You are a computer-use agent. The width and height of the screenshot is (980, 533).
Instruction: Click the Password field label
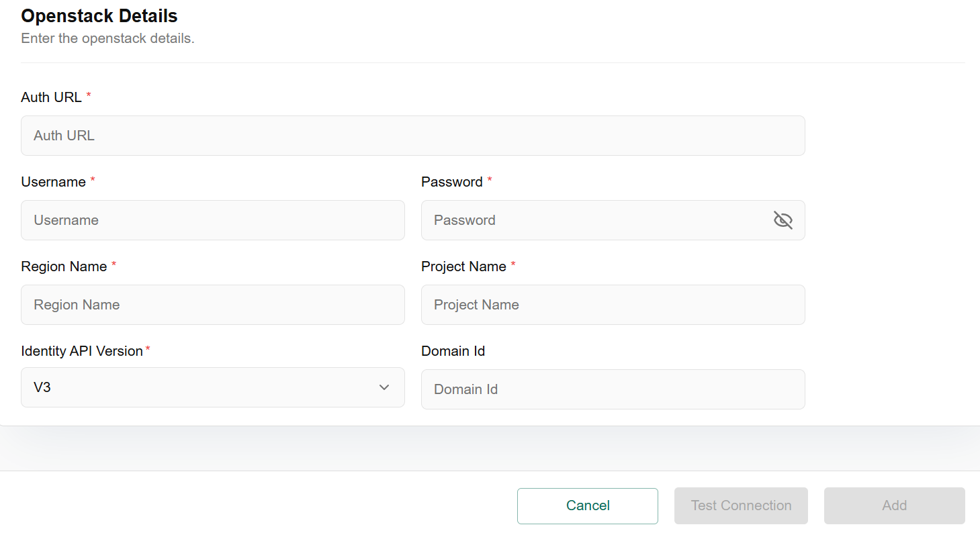click(451, 182)
